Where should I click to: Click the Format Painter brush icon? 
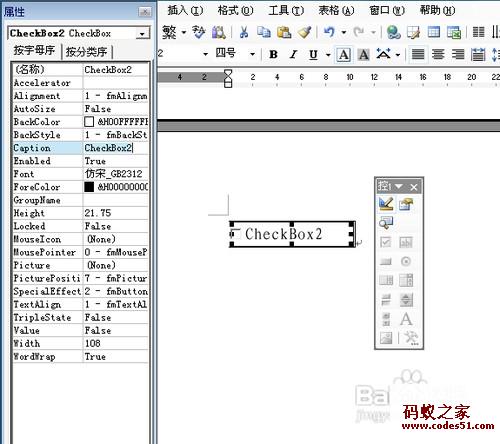(304, 32)
